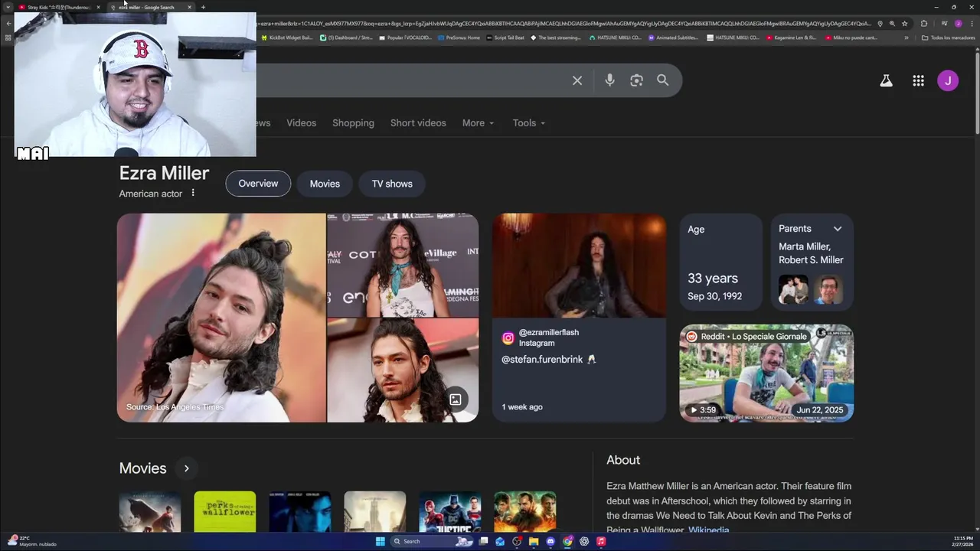Screen dimensions: 980x551
Task: Click the location icon in the address bar
Action: pos(880,24)
